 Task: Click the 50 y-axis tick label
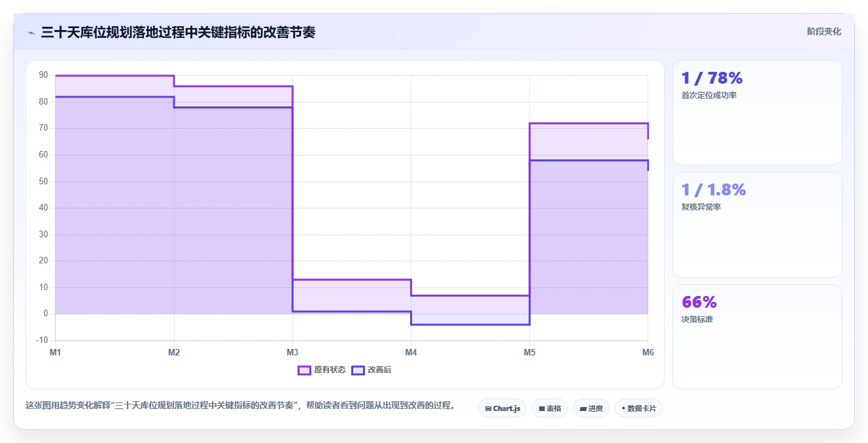[x=43, y=181]
